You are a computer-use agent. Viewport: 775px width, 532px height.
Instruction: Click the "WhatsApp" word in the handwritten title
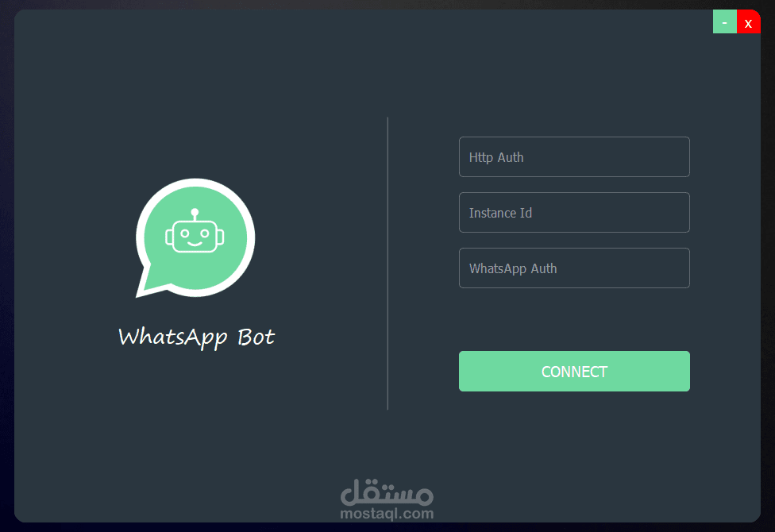[173, 337]
